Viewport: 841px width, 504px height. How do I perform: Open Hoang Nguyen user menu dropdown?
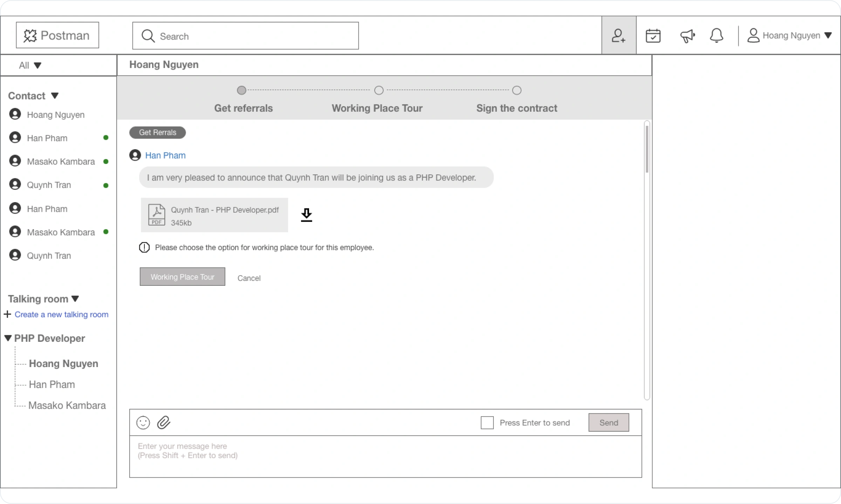pyautogui.click(x=828, y=35)
